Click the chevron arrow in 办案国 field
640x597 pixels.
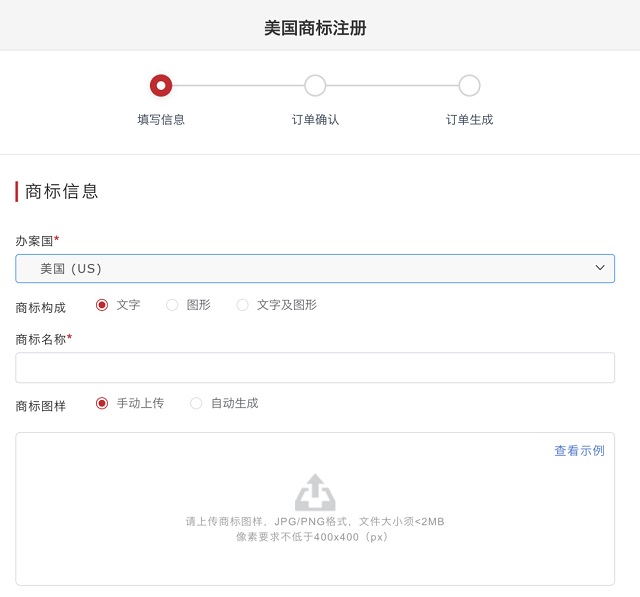tap(600, 268)
